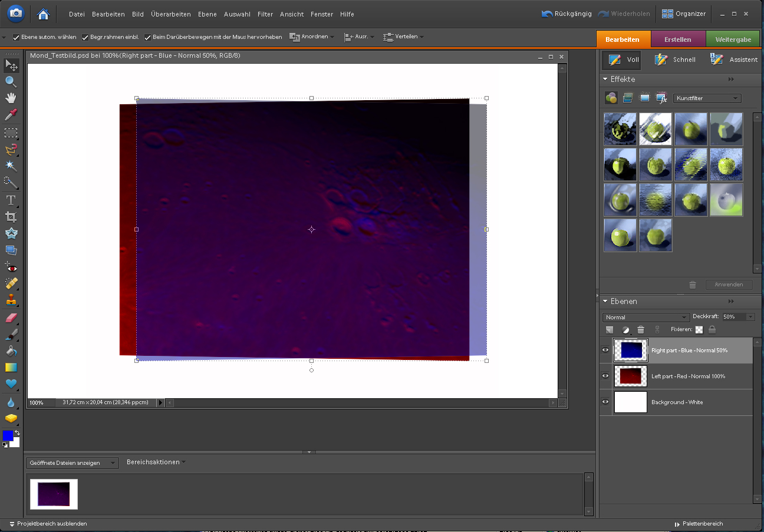This screenshot has height=532, width=764.
Task: Select the Zoom magnifier tool
Action: pyautogui.click(x=11, y=81)
